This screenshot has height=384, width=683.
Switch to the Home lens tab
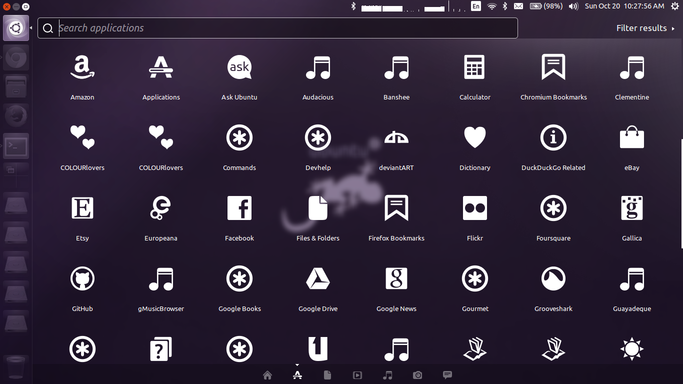pos(267,375)
